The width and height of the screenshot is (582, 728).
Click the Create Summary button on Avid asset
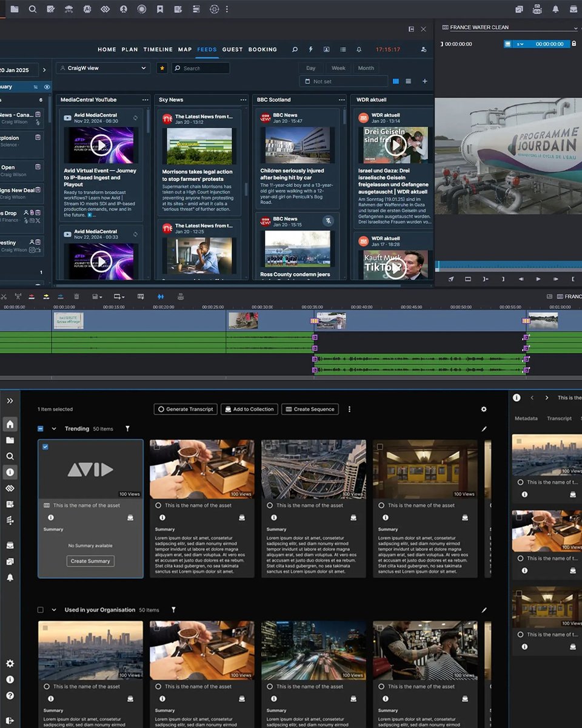(90, 561)
